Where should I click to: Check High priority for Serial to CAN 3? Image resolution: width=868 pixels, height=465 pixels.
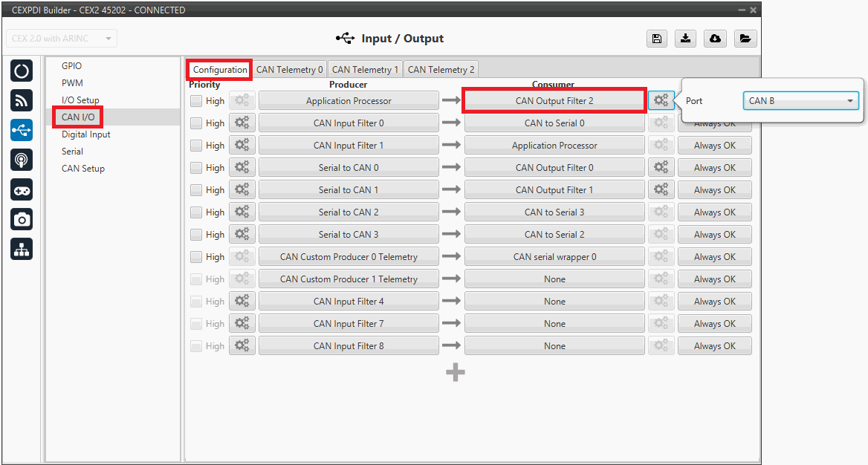[x=196, y=235]
